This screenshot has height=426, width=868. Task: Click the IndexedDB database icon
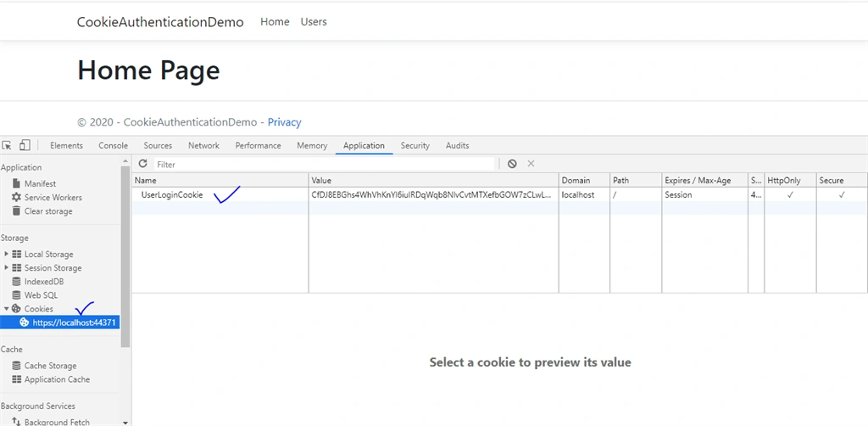17,282
